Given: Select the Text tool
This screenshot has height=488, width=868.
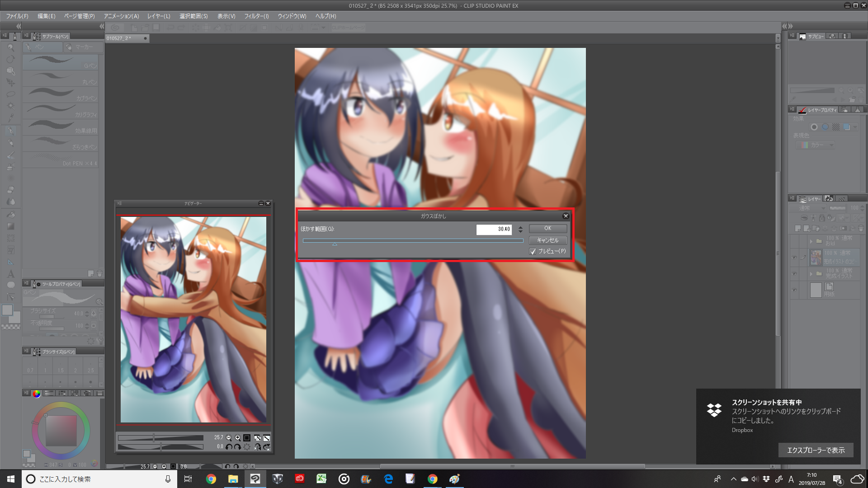Looking at the screenshot, I should pos(11,274).
